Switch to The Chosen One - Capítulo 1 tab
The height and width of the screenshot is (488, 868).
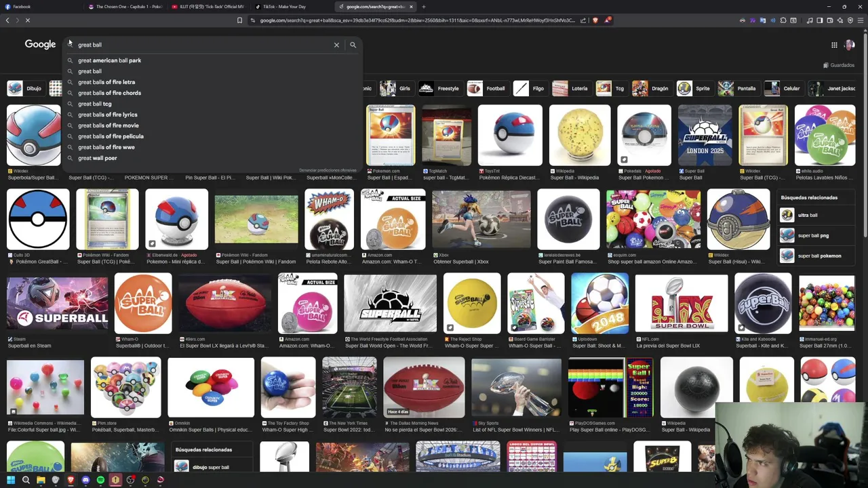coord(125,7)
